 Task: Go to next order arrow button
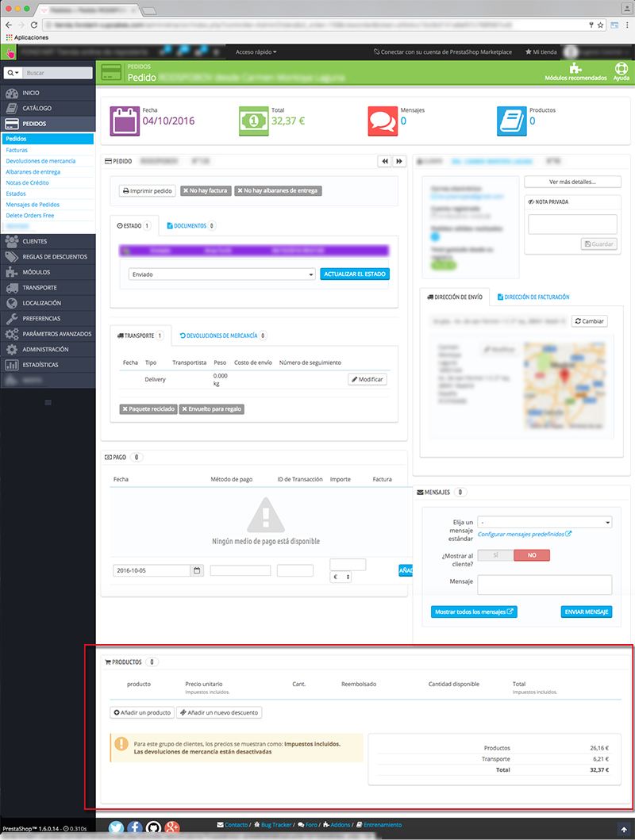pos(399,161)
